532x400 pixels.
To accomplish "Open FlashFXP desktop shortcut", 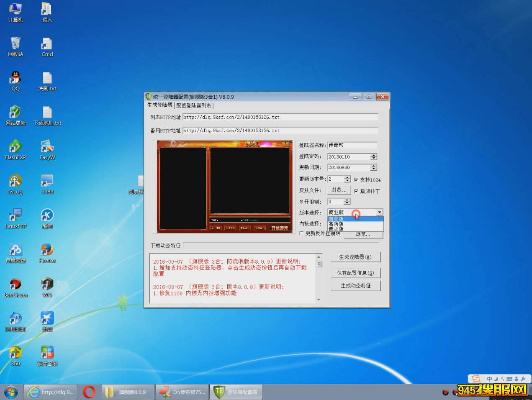I will click(15, 147).
